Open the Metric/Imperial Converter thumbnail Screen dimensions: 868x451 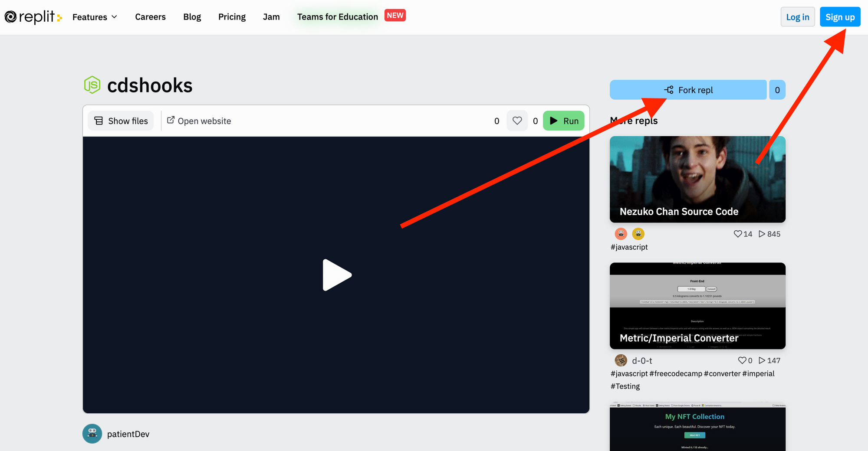(x=697, y=306)
